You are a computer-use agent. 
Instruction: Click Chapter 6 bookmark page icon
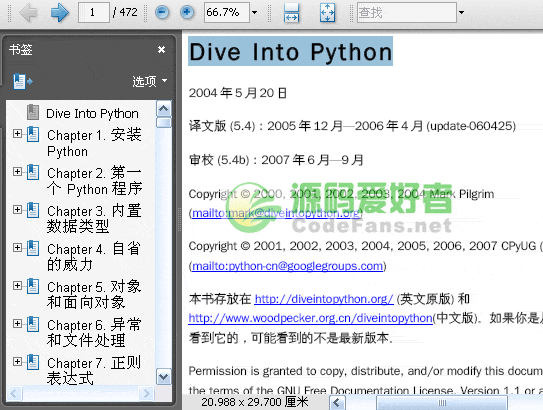pos(33,324)
